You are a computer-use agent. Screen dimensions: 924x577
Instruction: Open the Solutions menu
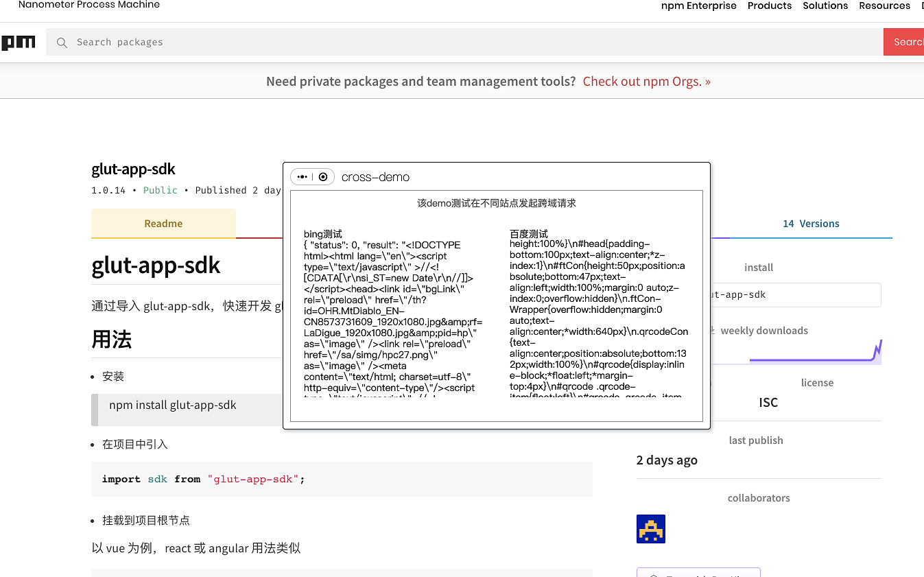pos(825,5)
